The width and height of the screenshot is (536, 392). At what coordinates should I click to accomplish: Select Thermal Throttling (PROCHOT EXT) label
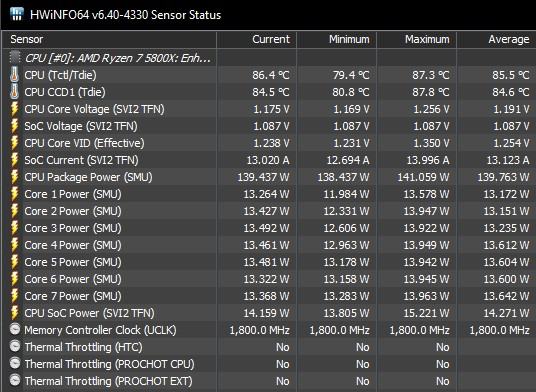(108, 381)
